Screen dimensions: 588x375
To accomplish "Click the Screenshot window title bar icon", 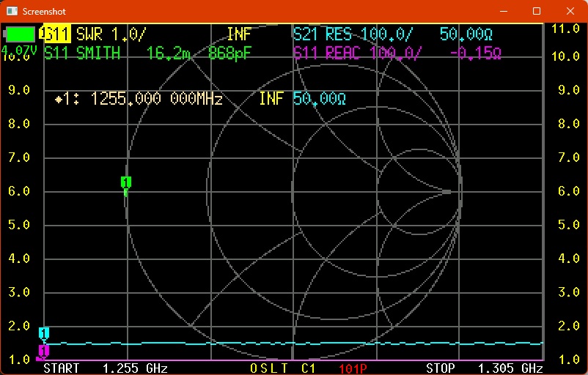I will click(11, 11).
